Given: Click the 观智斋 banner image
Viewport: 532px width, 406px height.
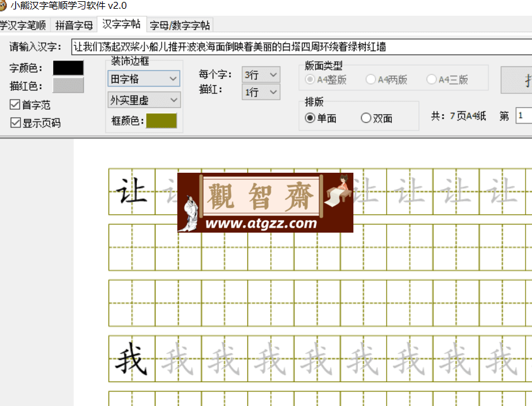Looking at the screenshot, I should [x=265, y=202].
